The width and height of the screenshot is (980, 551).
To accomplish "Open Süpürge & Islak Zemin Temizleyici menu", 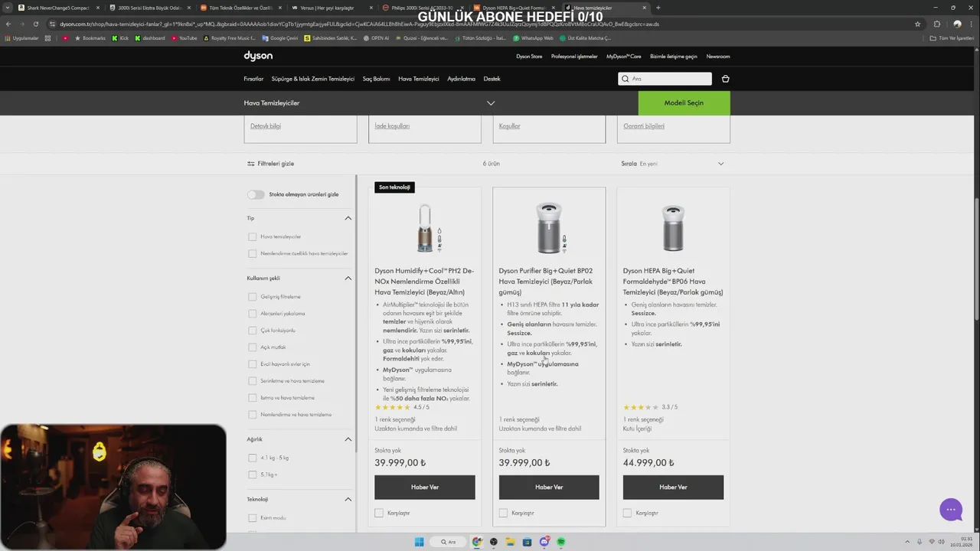I will (313, 79).
